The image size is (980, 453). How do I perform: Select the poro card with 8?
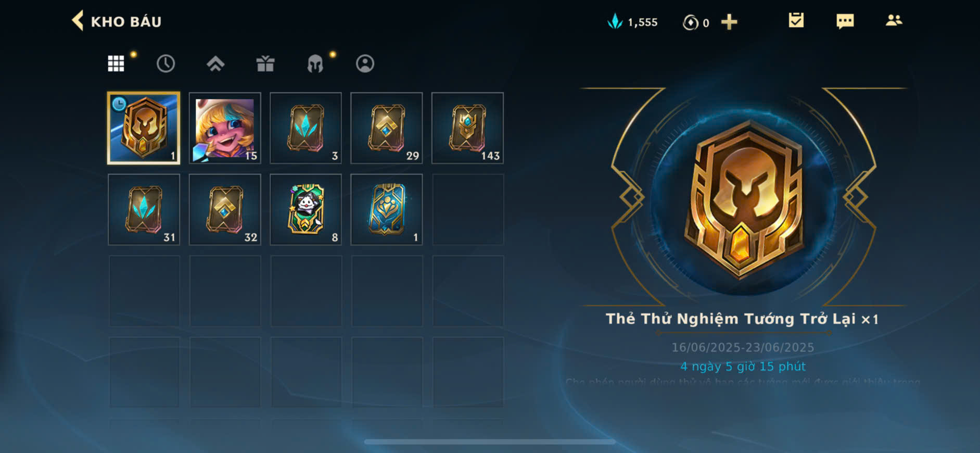coord(306,209)
